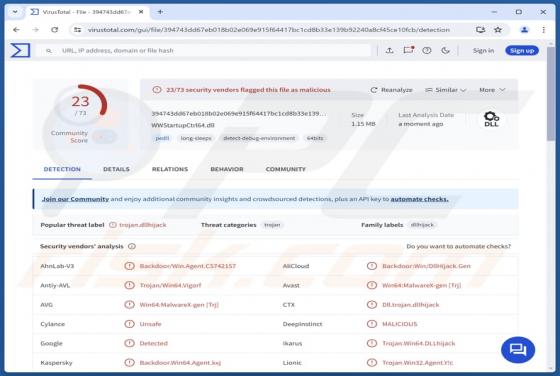This screenshot has width=560, height=376.
Task: Click the long-sleeps tag
Action: click(x=196, y=138)
